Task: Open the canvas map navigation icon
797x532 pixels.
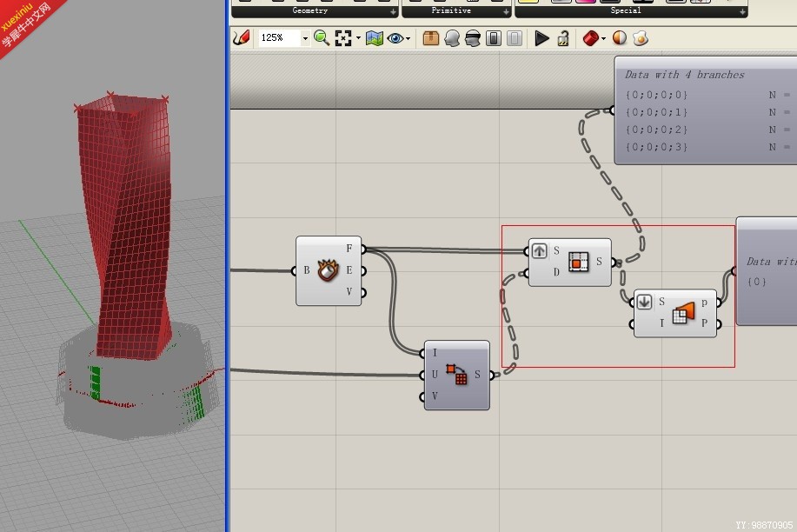Action: click(x=374, y=38)
